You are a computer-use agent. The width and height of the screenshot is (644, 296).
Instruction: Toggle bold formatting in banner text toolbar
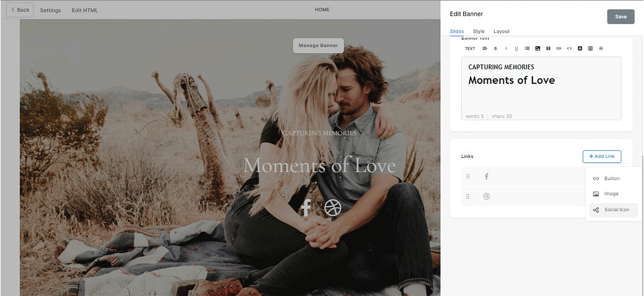pos(495,48)
